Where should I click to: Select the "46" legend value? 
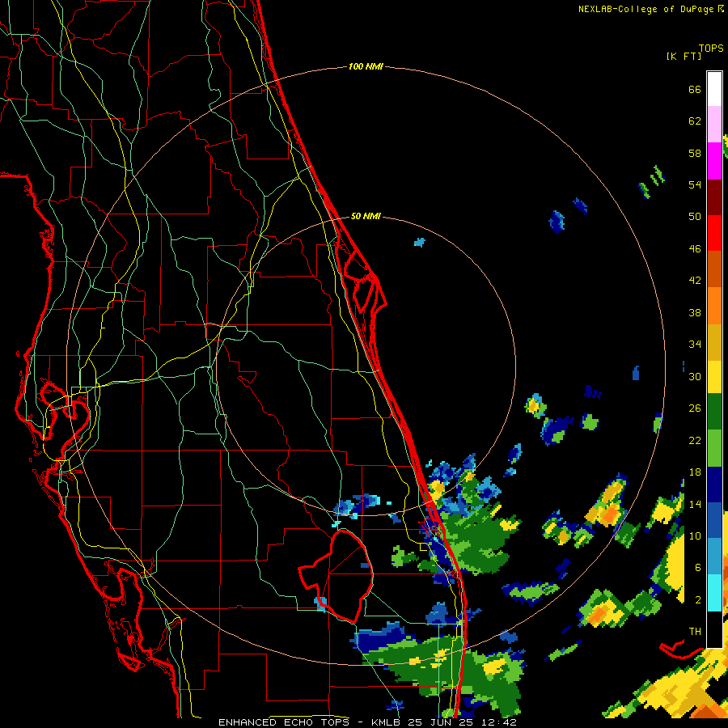click(695, 249)
